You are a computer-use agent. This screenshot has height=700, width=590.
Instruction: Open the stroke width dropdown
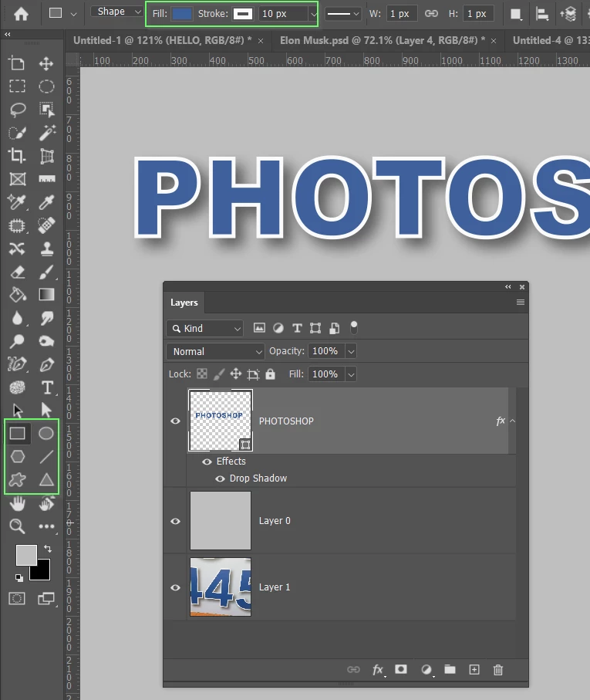click(x=313, y=14)
